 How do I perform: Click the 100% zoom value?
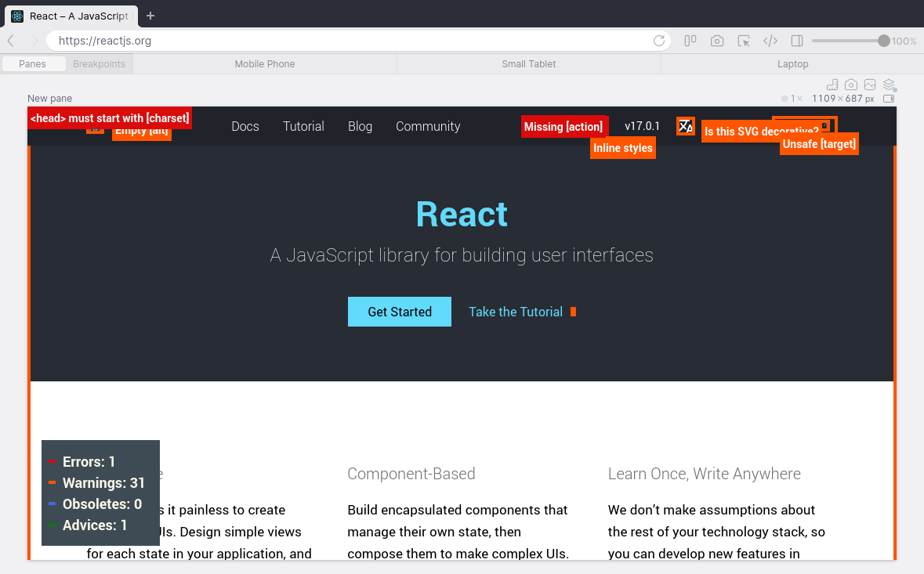click(x=904, y=42)
